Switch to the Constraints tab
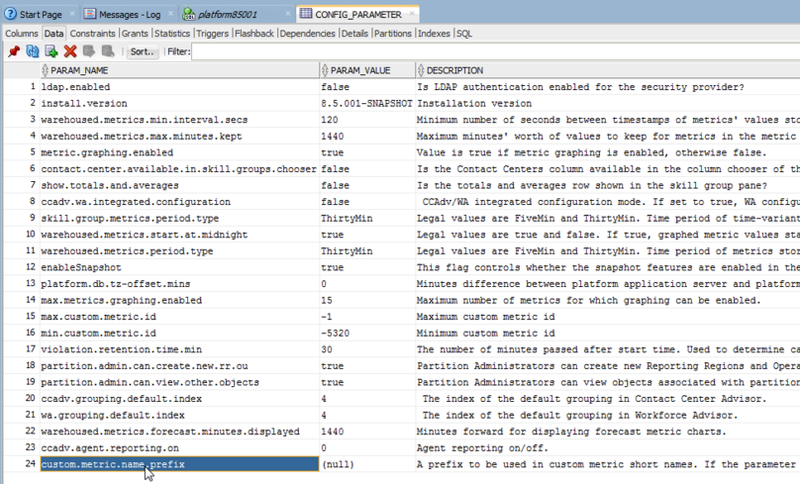This screenshot has width=800, height=484. point(93,33)
